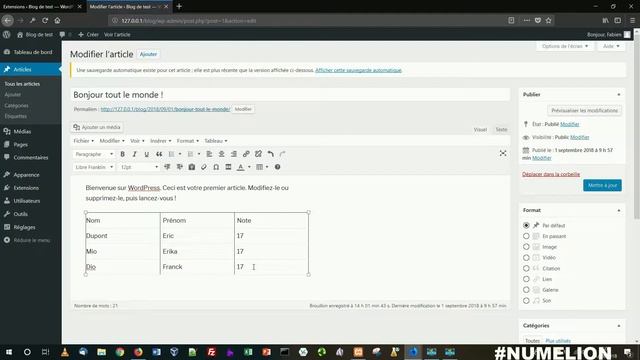Toggle bold formatting in the editor toolbar
640x360 pixels.
tap(122, 154)
